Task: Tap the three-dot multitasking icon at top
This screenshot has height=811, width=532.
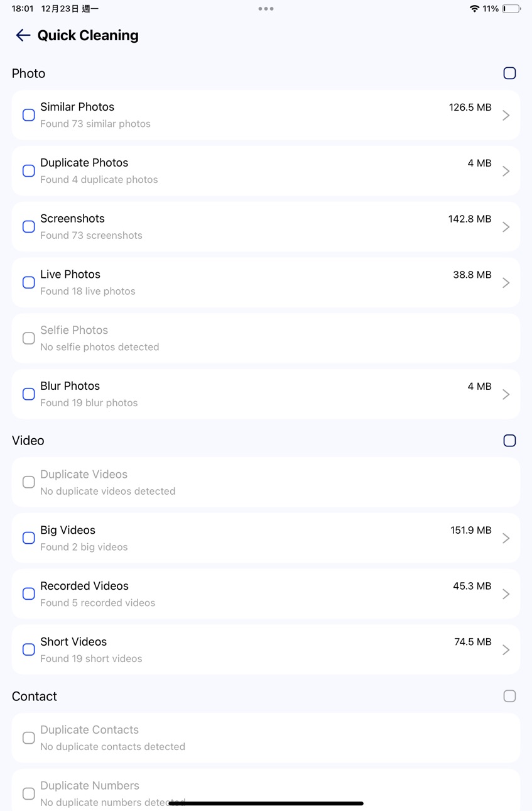Action: pyautogui.click(x=266, y=9)
